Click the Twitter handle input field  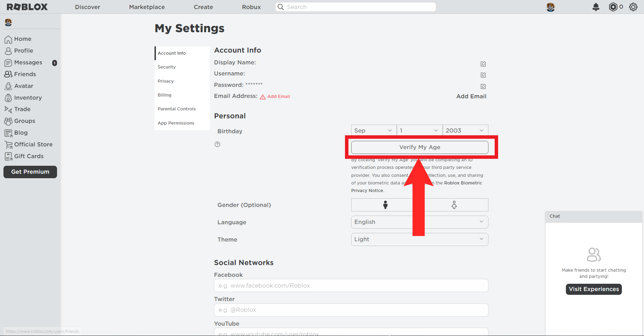pos(351,310)
